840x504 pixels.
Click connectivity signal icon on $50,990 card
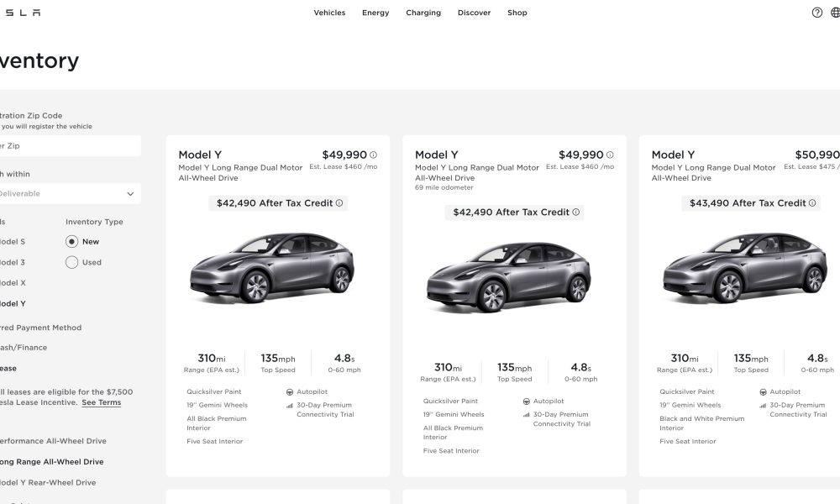[763, 406]
